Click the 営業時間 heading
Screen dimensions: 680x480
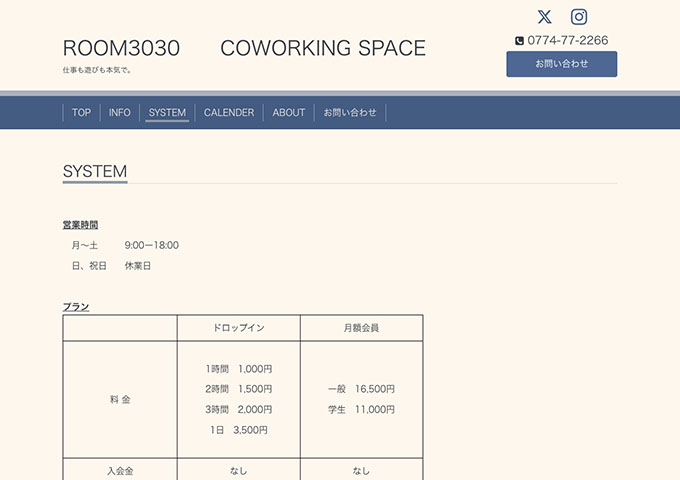point(80,225)
